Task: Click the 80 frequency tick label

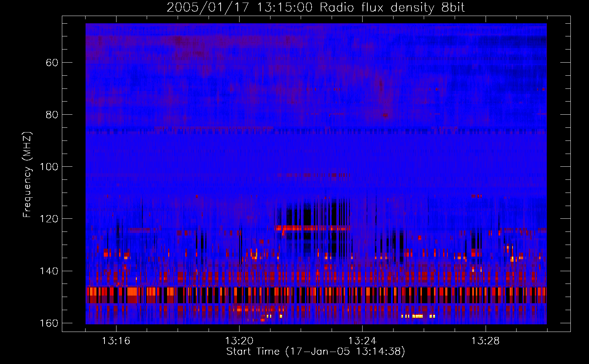Action: coord(52,115)
